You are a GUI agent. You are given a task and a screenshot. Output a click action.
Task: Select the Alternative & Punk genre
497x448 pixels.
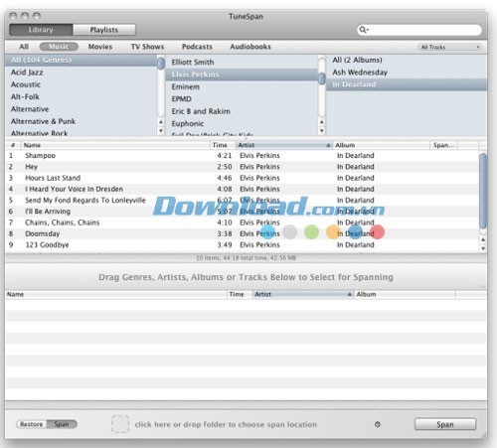(81, 121)
